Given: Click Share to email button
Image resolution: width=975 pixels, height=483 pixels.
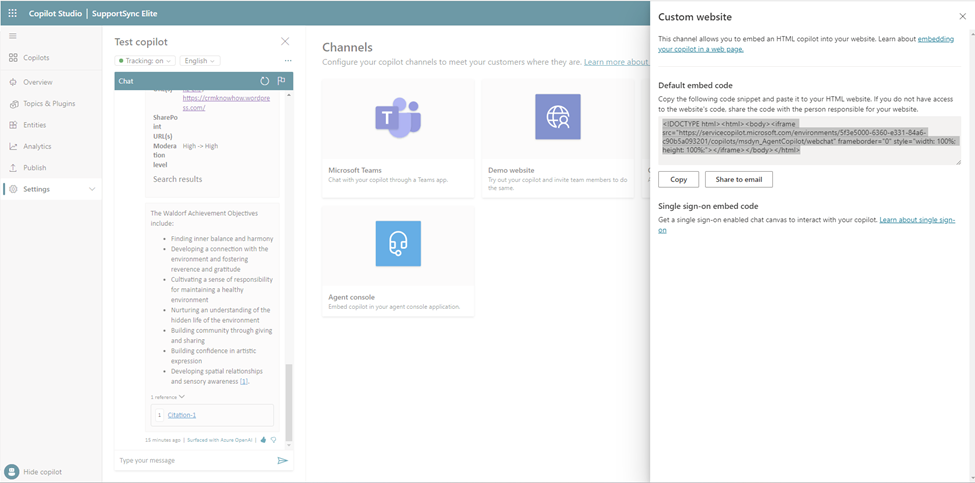Looking at the screenshot, I should point(739,179).
